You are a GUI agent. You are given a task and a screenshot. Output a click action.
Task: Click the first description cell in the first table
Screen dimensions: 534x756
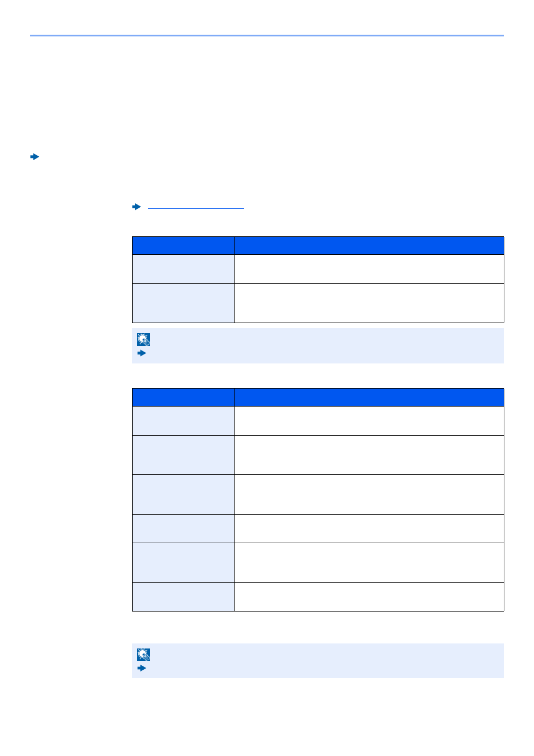[369, 269]
